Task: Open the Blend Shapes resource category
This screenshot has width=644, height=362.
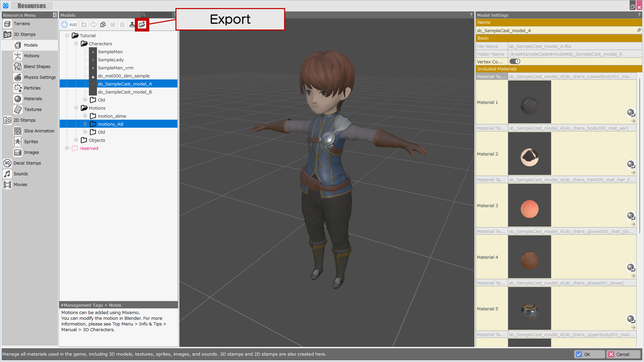Action: coord(37,66)
